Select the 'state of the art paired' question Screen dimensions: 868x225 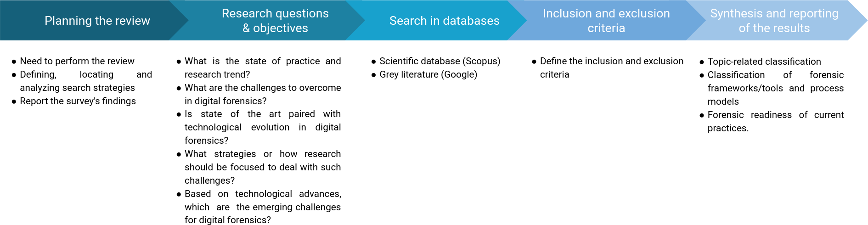pyautogui.click(x=262, y=127)
